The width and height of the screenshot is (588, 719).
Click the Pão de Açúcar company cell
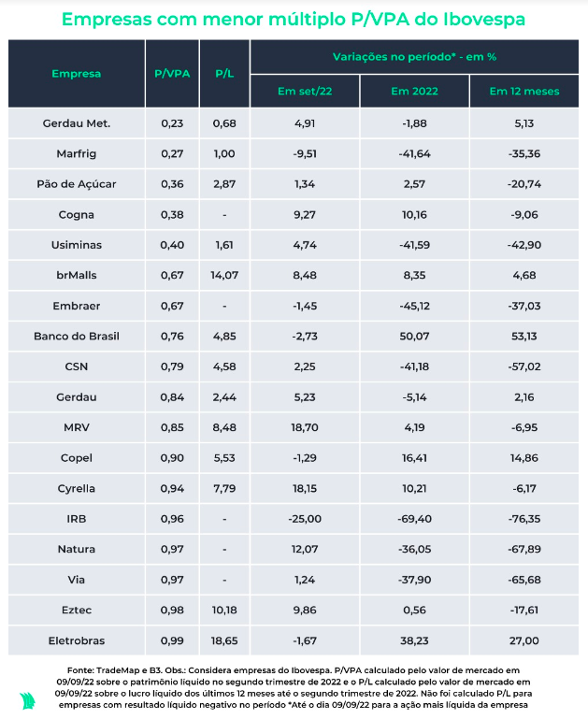coord(76,184)
